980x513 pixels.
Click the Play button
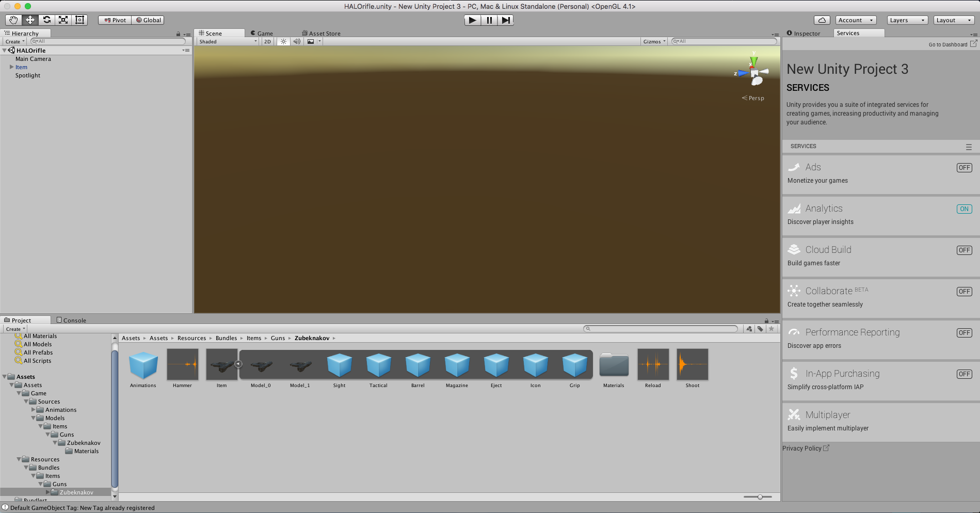point(472,20)
